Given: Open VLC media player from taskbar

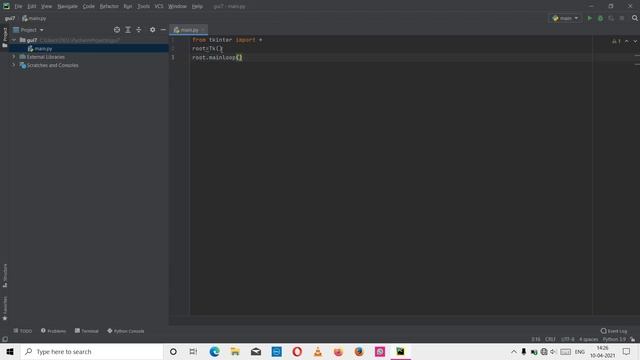Looking at the screenshot, I should click(x=318, y=351).
